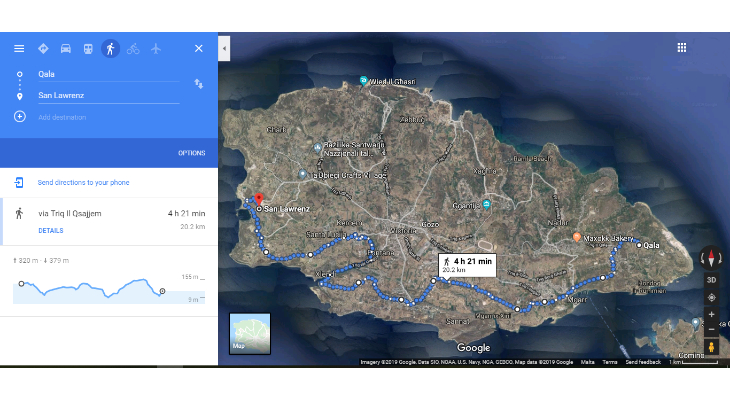This screenshot has height=400, width=730.
Task: Click the San Lawrenz red destination pin
Action: click(259, 200)
